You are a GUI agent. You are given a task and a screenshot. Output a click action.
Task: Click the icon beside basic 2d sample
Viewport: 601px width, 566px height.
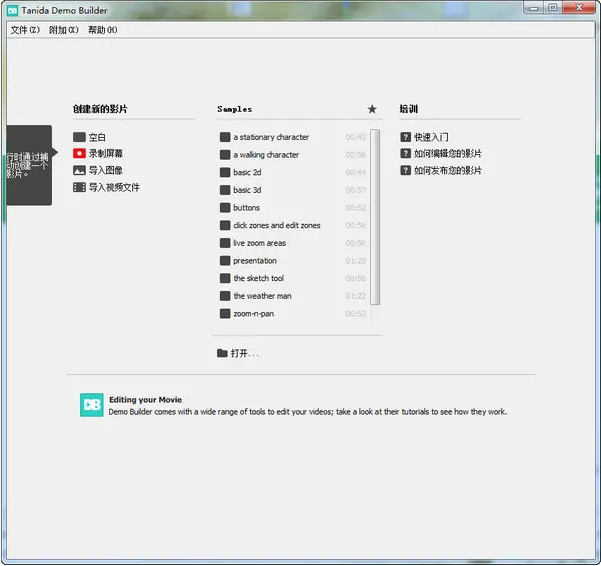pyautogui.click(x=225, y=172)
